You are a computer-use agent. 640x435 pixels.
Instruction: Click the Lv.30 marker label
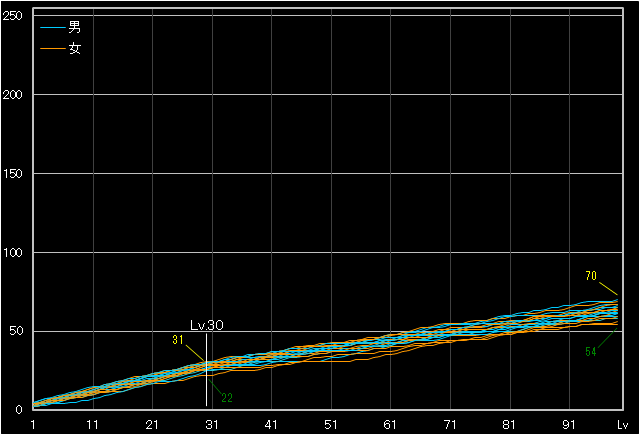pos(207,325)
